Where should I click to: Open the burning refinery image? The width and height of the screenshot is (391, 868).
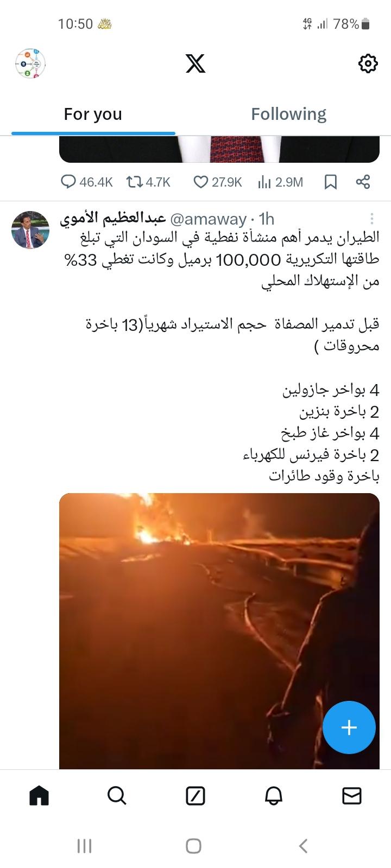pyautogui.click(x=219, y=631)
